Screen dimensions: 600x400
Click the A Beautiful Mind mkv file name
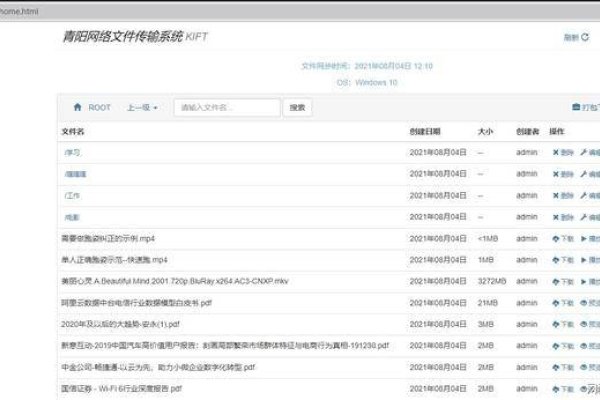[175, 281]
